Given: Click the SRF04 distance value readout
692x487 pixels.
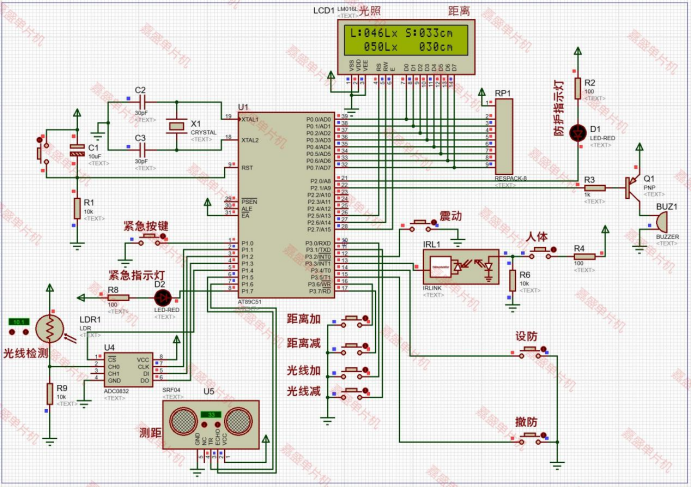Looking at the screenshot, I should coord(211,415).
